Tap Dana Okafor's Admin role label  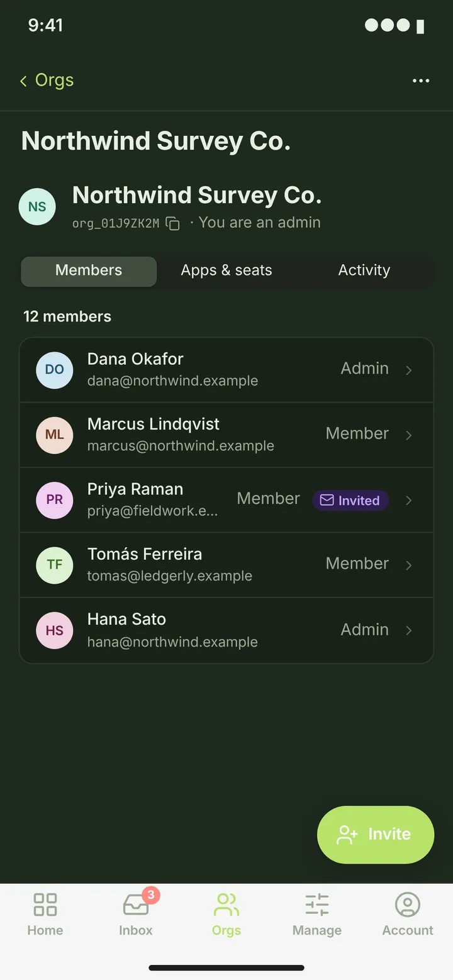pos(365,369)
